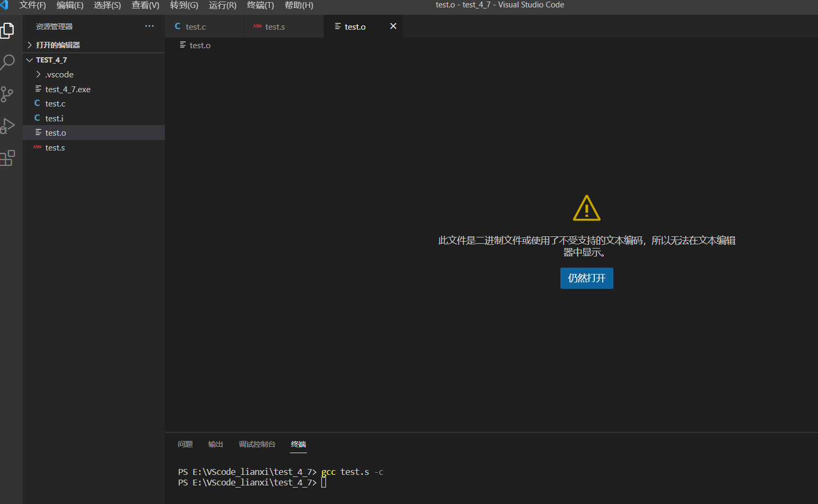This screenshot has width=818, height=504.
Task: Click the 资源管理器 panel title
Action: (54, 26)
